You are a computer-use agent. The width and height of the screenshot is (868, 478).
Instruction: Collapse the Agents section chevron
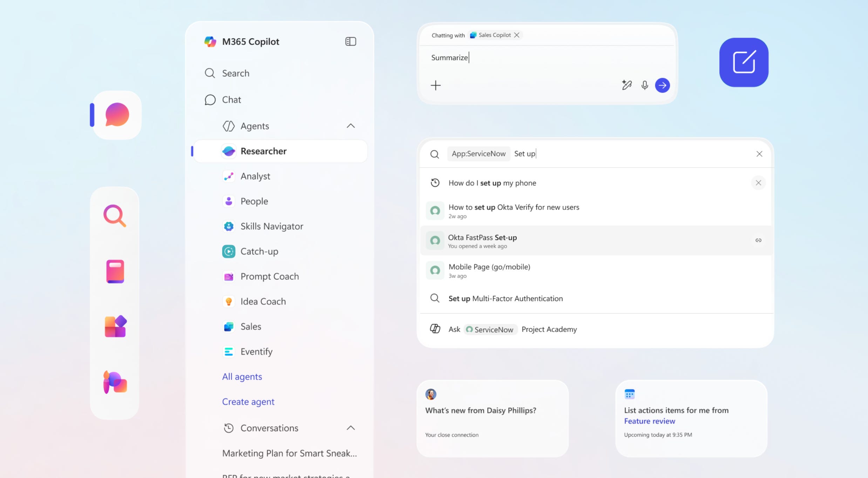(x=351, y=126)
